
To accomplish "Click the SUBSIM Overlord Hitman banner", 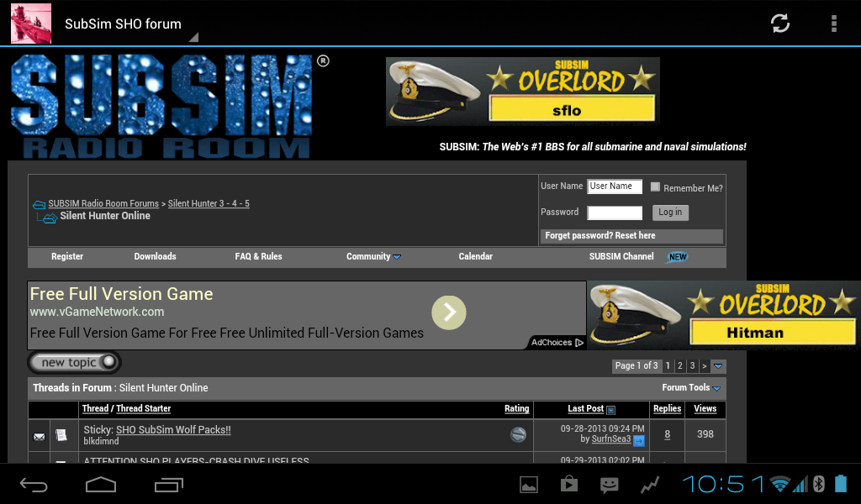I will click(724, 315).
